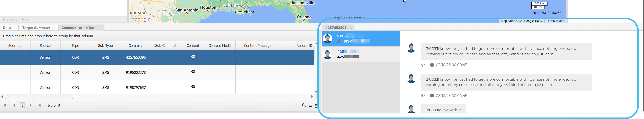644x119 pixels.
Task: Select the 919 contact avatar
Action: (x=328, y=38)
